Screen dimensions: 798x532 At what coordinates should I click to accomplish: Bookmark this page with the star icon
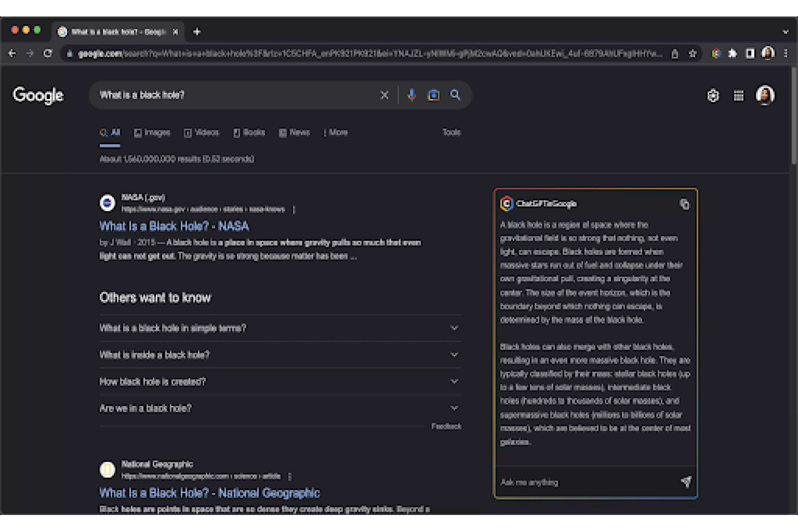693,54
